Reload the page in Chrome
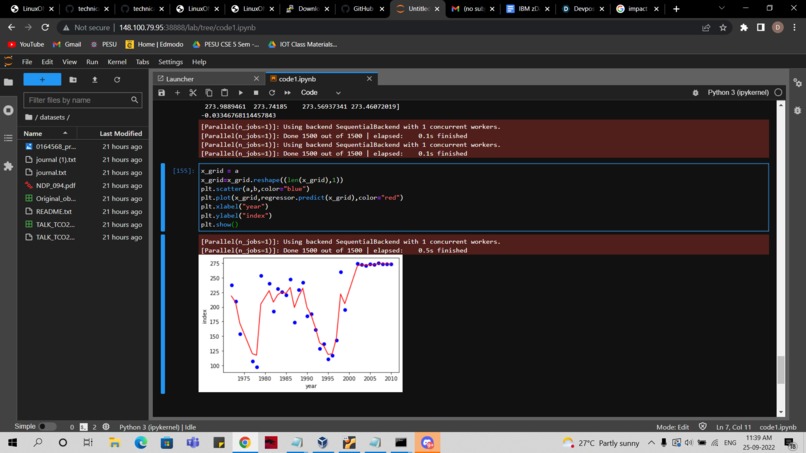Screen dimensions: 806x453 tap(45, 28)
